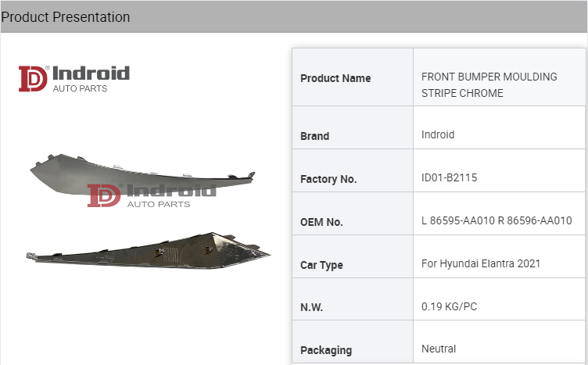588x365 pixels.
Task: Click the Brand row label
Action: pyautogui.click(x=314, y=136)
